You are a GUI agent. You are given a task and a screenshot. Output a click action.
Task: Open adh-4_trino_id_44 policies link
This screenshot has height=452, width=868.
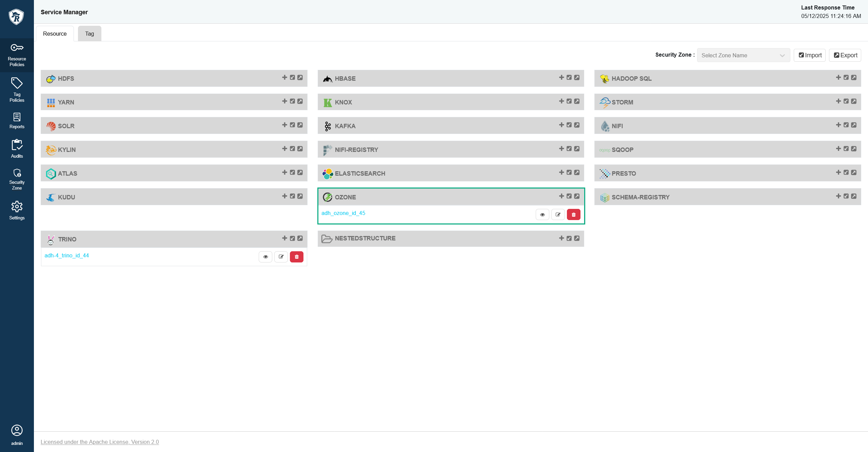pos(67,256)
